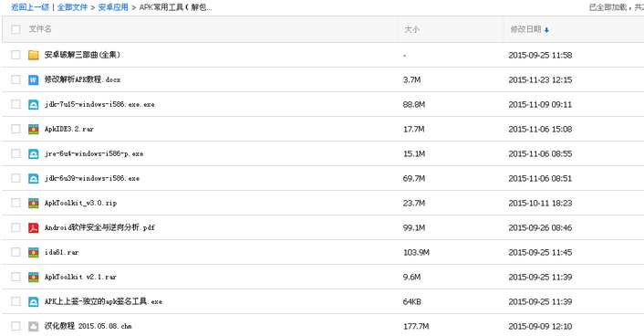Sort the list by the 大小 column
644x336 pixels.
pyautogui.click(x=411, y=29)
